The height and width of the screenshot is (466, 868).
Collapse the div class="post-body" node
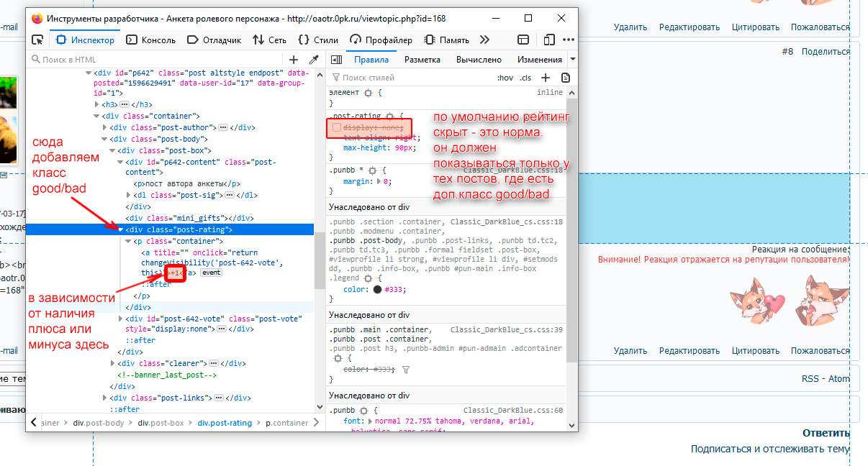click(x=105, y=139)
